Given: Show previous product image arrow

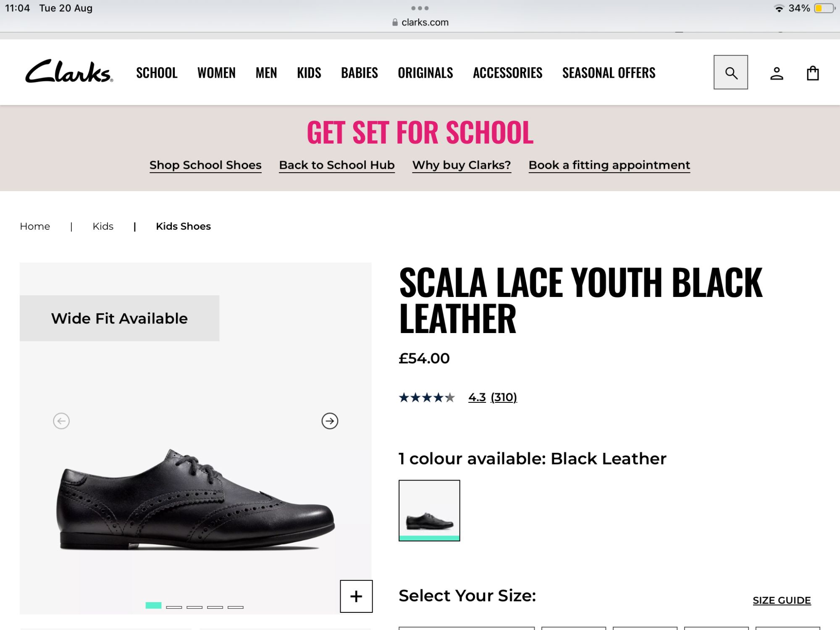Looking at the screenshot, I should tap(61, 421).
